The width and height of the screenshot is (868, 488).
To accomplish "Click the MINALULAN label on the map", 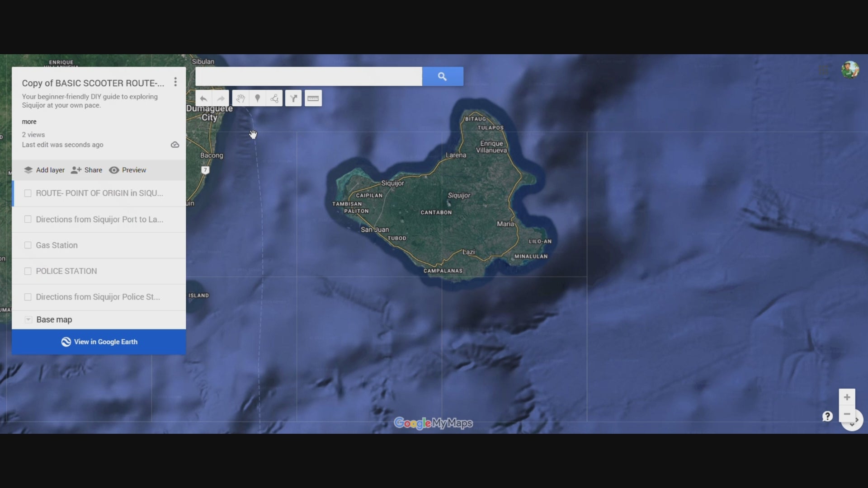I will tap(531, 256).
